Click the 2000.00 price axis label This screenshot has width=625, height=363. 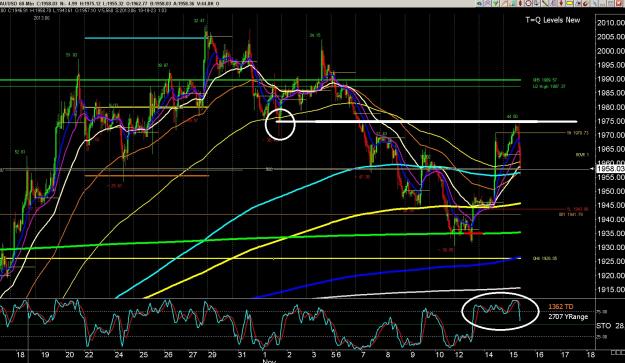tap(611, 51)
